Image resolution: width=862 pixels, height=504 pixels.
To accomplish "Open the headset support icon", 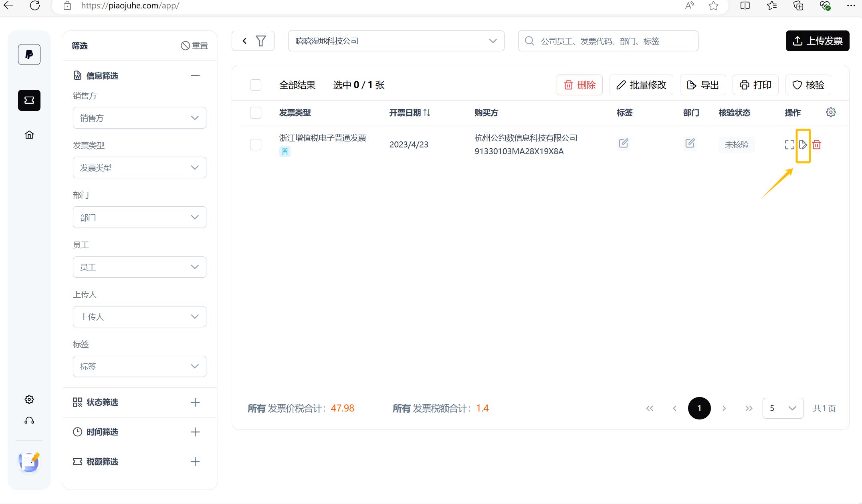I will tap(29, 420).
